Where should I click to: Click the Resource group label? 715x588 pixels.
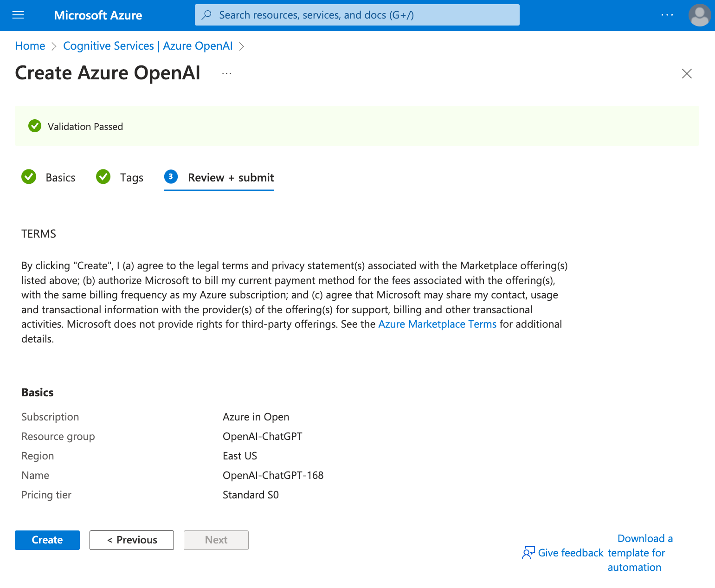point(58,436)
